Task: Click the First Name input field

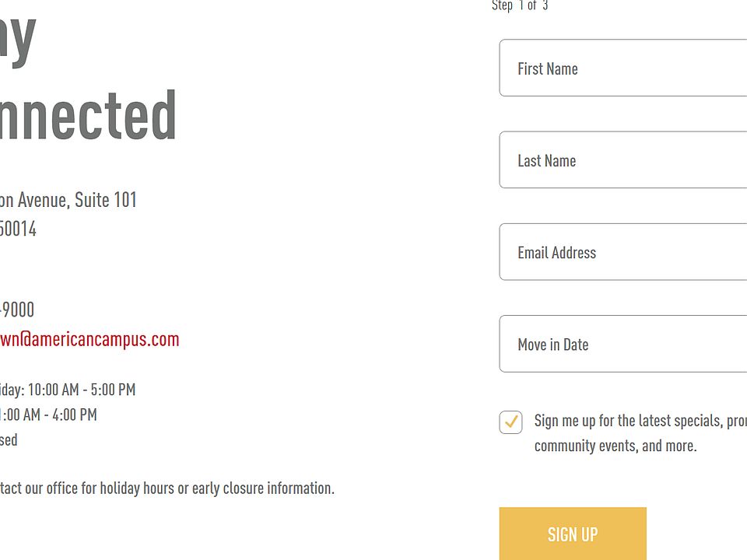Action: pos(622,68)
